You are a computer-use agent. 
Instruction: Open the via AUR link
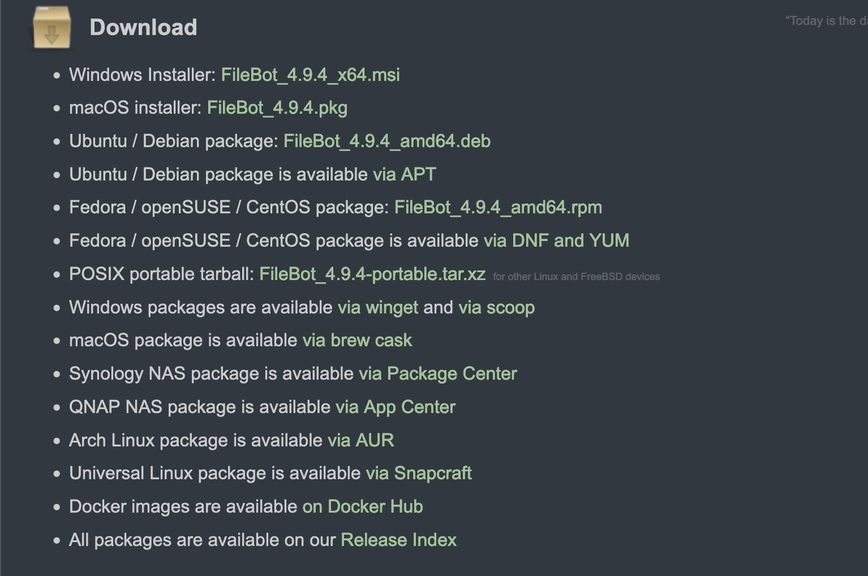point(360,440)
